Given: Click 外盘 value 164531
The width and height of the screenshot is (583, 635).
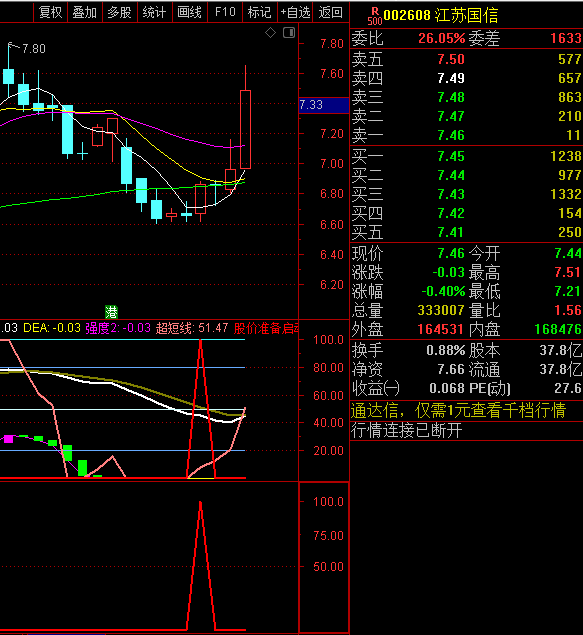Looking at the screenshot, I should pos(441,330).
